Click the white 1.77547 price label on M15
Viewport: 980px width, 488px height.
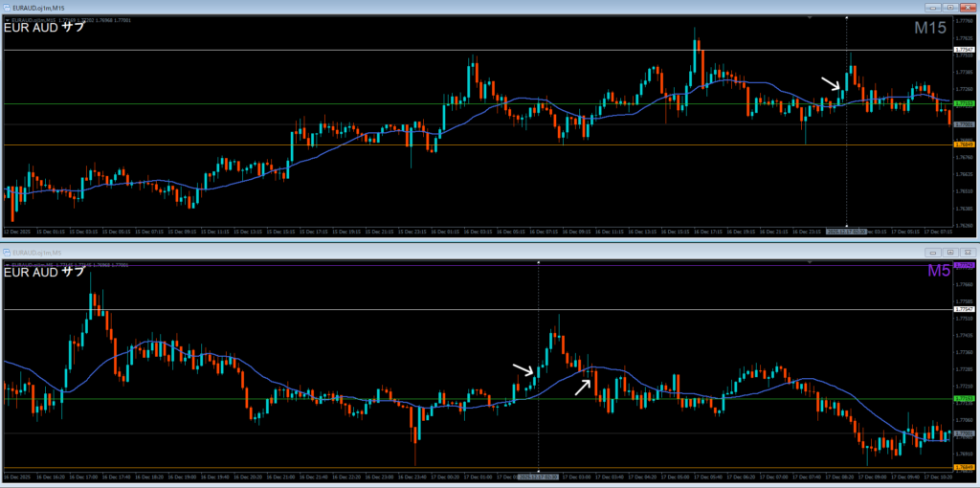pos(964,49)
